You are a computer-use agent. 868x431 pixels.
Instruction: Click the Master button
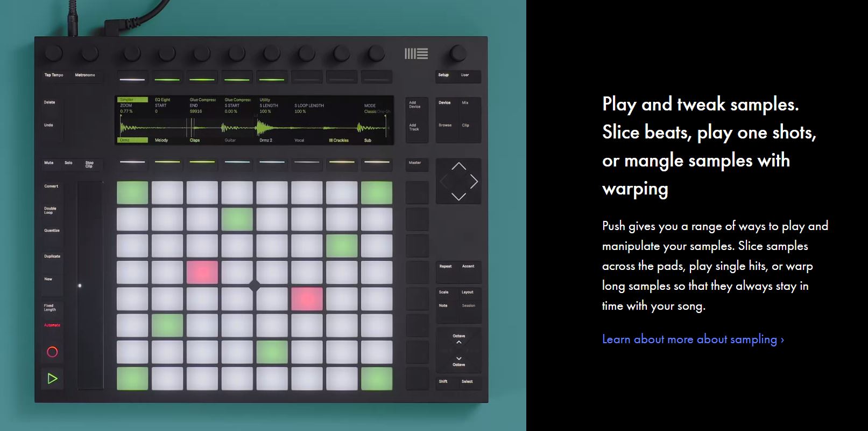[x=415, y=163]
